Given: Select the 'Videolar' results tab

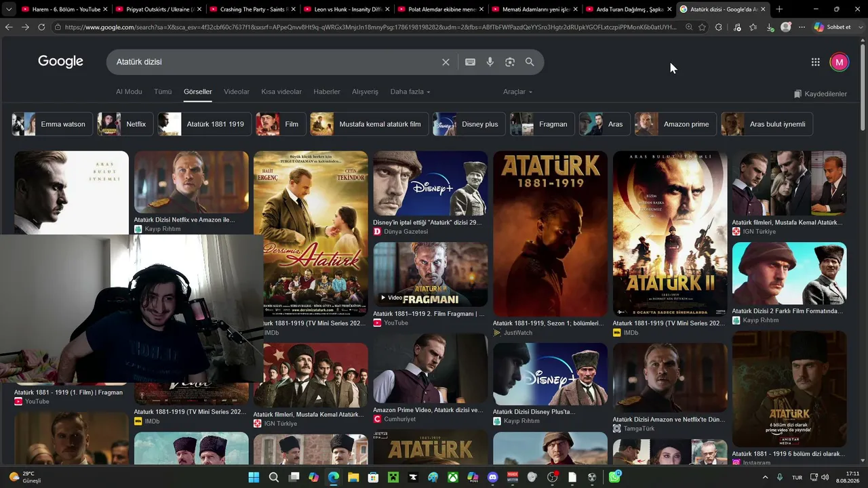Looking at the screenshot, I should (x=237, y=91).
